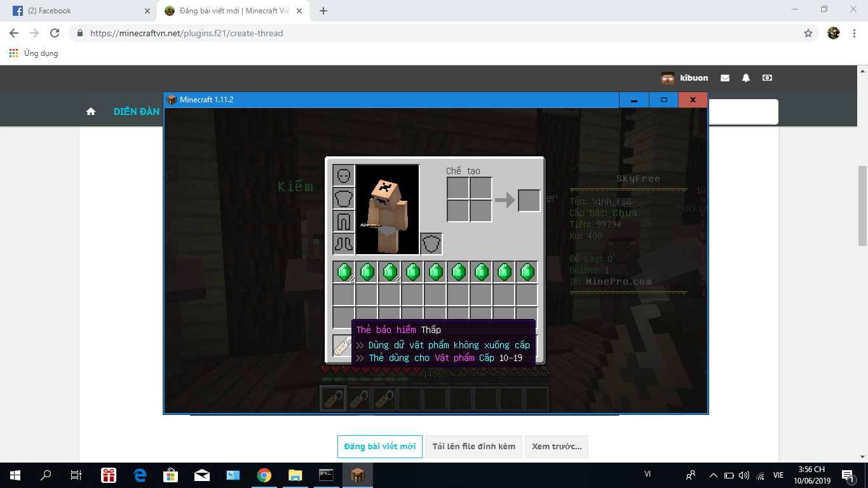Reload the current page
Image resolution: width=868 pixels, height=488 pixels.
click(55, 33)
